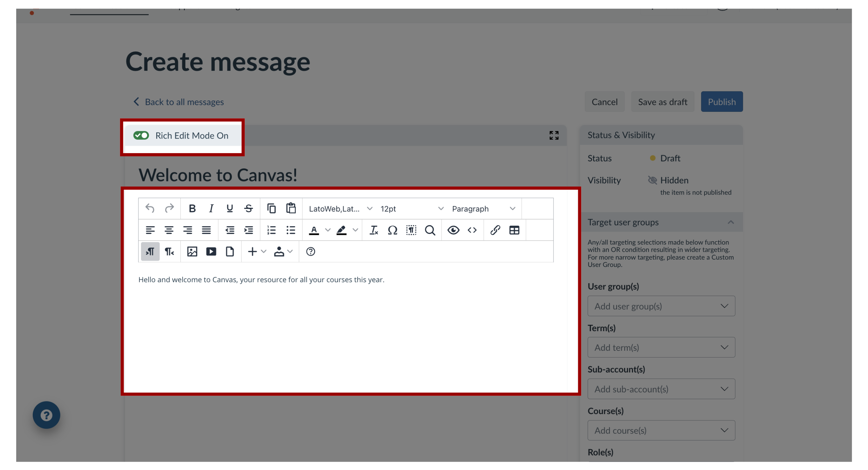
Task: Click into the message body text
Action: [x=261, y=280]
